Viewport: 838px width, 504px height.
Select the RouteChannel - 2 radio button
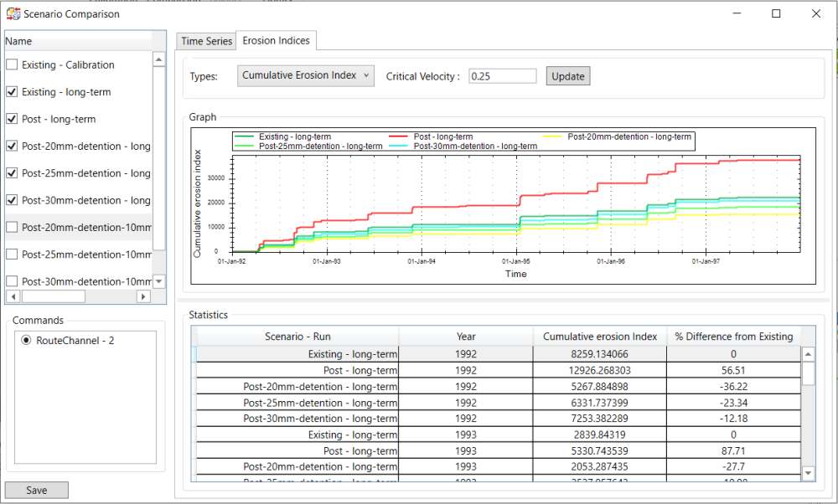[x=26, y=341]
